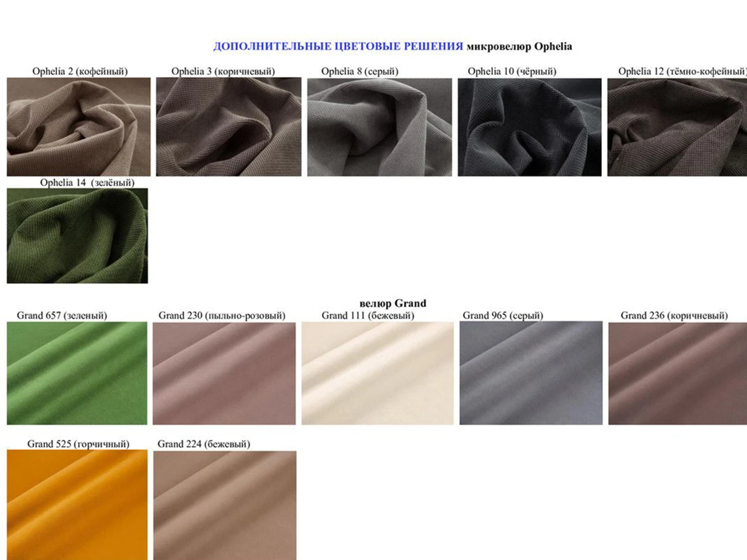
Task: Choose the Ophelia 8 grey fabric swatch
Action: tap(380, 127)
